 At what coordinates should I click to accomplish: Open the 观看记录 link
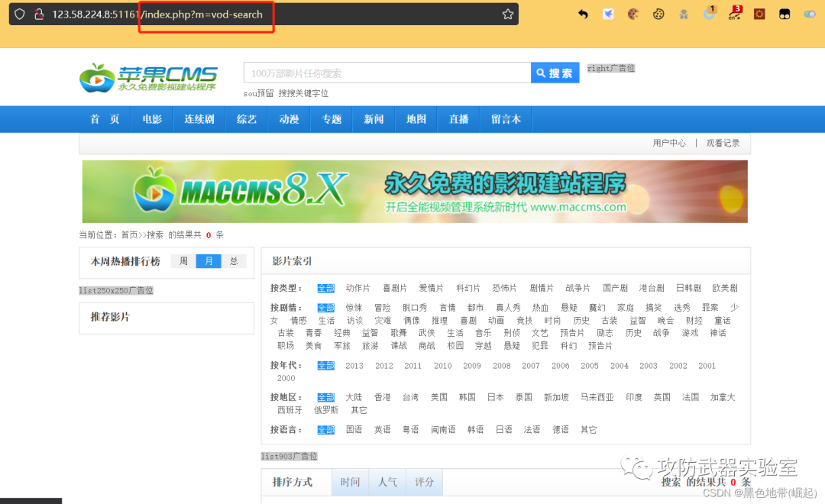pyautogui.click(x=723, y=143)
